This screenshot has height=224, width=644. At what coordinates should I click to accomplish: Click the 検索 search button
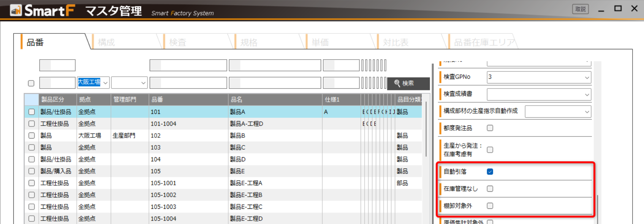[408, 83]
